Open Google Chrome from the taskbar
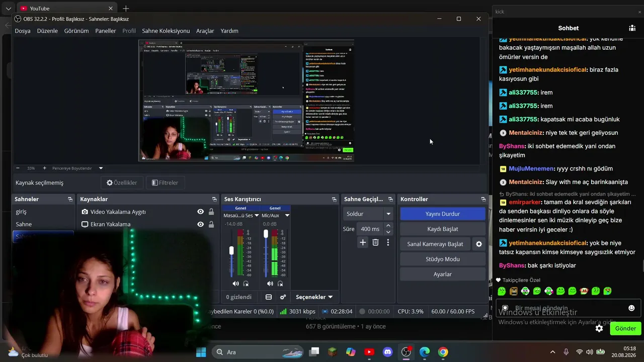 [x=443, y=352]
